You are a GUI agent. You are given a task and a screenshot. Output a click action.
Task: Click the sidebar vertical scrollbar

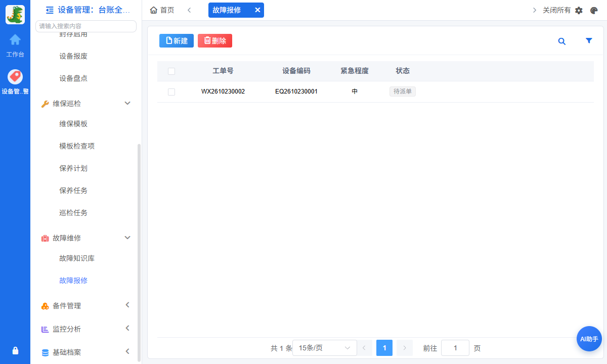click(139, 252)
